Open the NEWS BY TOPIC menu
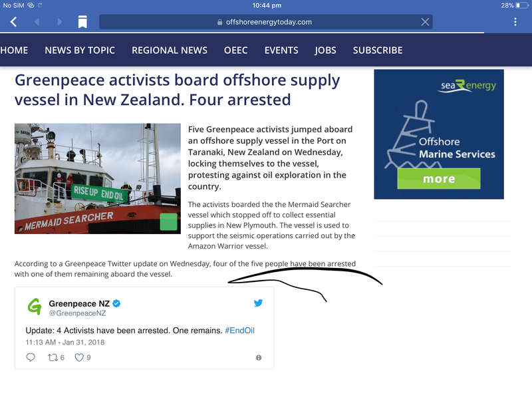Screen dimensions: 532x399 [x=80, y=51]
